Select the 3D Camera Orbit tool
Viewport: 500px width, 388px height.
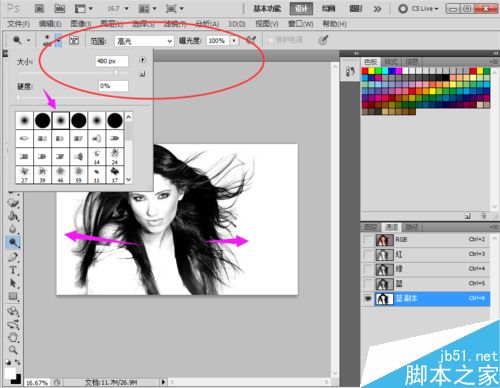[x=13, y=324]
